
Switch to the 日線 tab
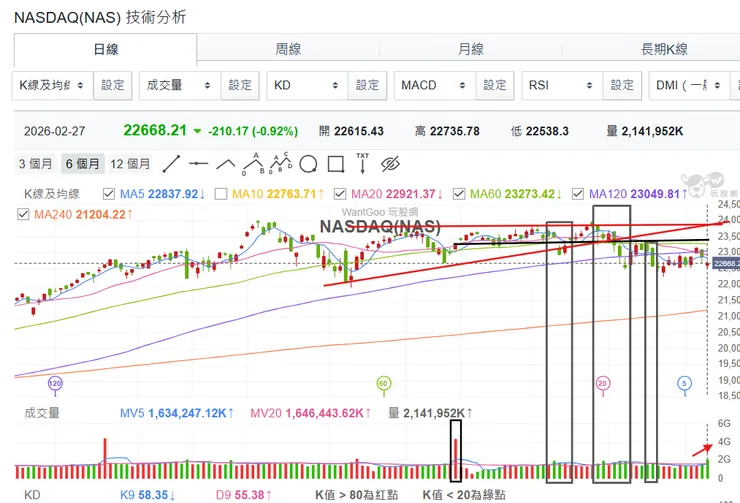click(105, 49)
